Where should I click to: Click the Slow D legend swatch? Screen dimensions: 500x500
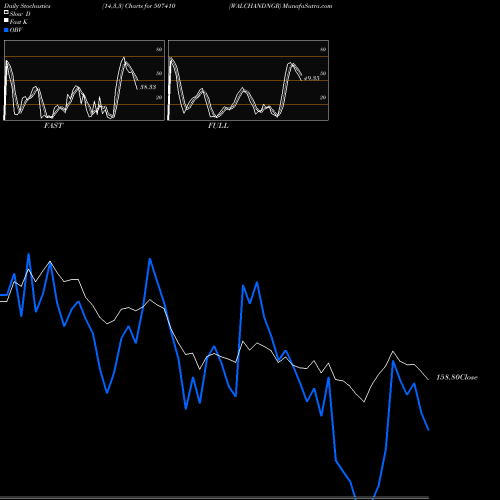(6, 12)
